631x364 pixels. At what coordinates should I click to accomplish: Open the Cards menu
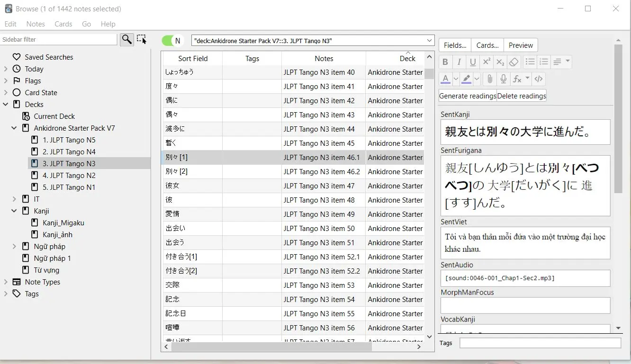click(63, 24)
